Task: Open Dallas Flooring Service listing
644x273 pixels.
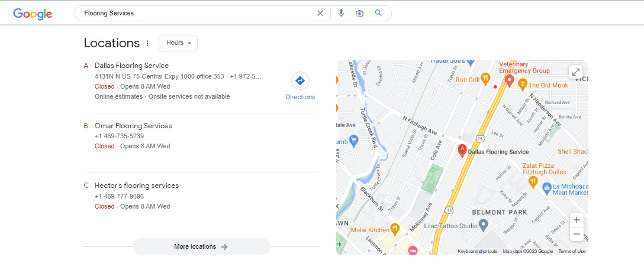Action: [131, 66]
